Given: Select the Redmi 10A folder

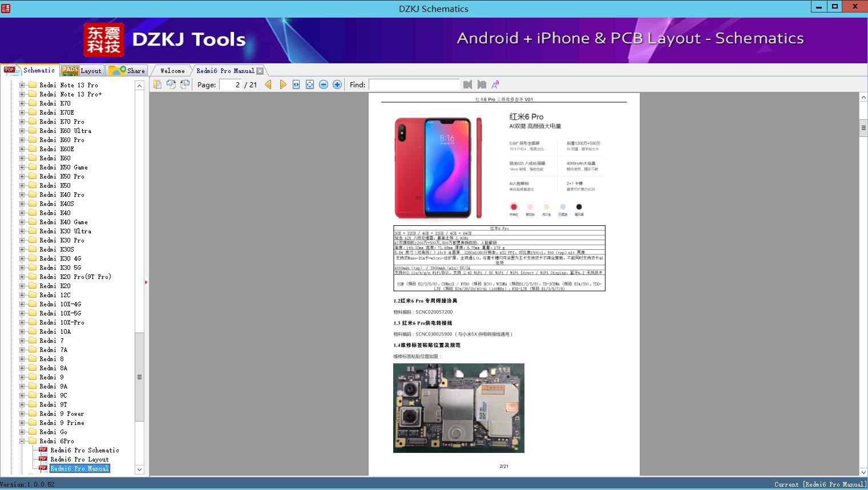Looking at the screenshot, I should coord(55,331).
